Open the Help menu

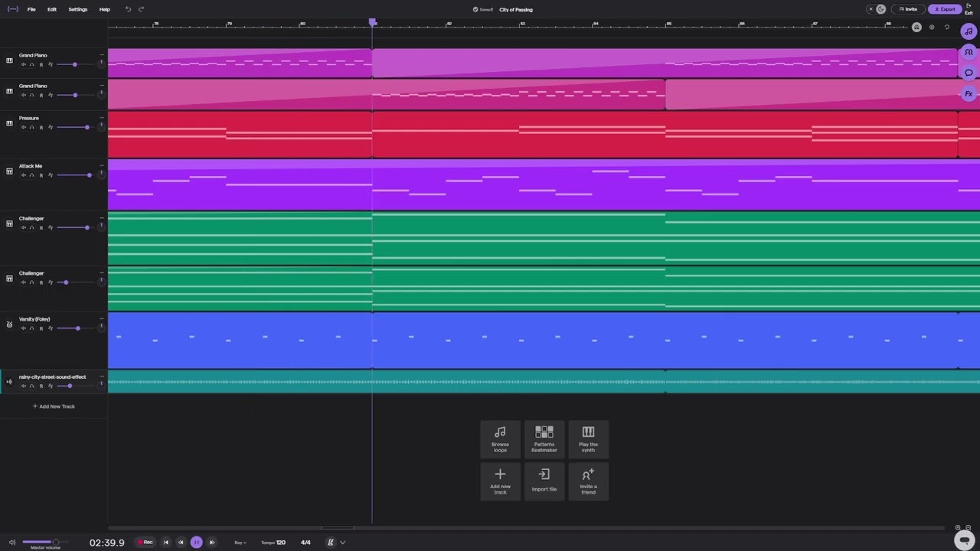[105, 9]
